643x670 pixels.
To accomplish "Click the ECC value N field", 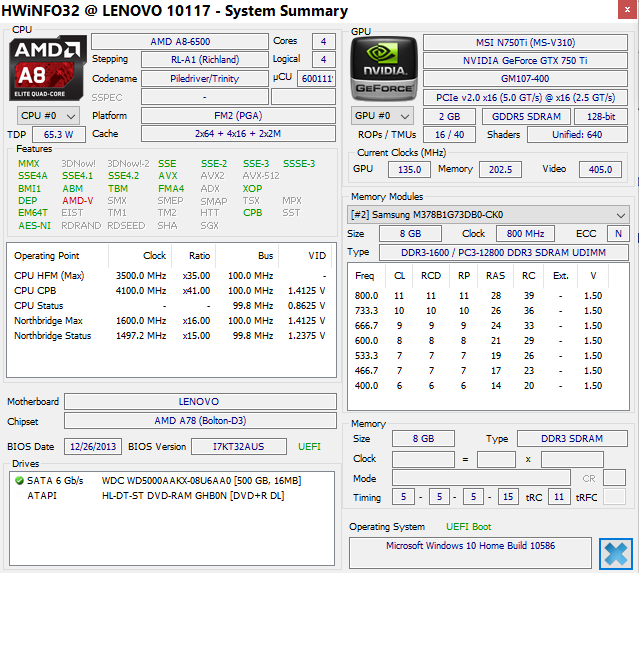I will [x=618, y=234].
